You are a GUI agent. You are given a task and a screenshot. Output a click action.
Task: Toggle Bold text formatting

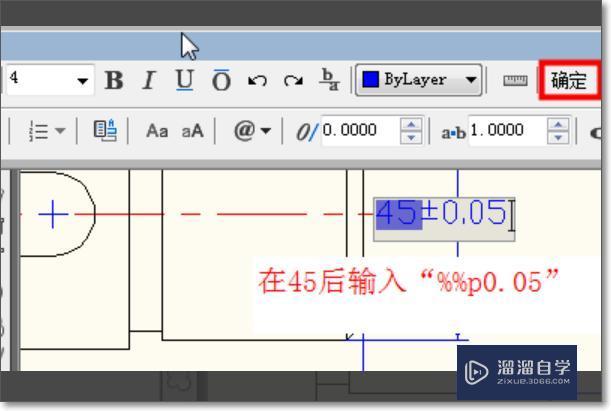tap(114, 81)
